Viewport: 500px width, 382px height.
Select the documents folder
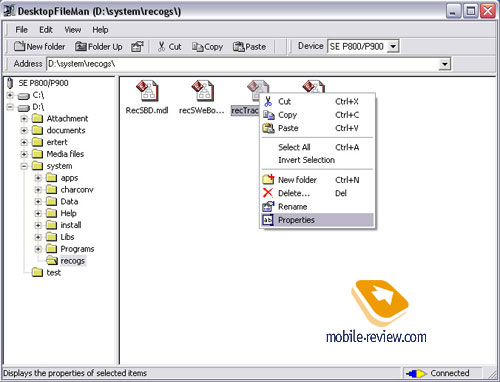(x=66, y=131)
